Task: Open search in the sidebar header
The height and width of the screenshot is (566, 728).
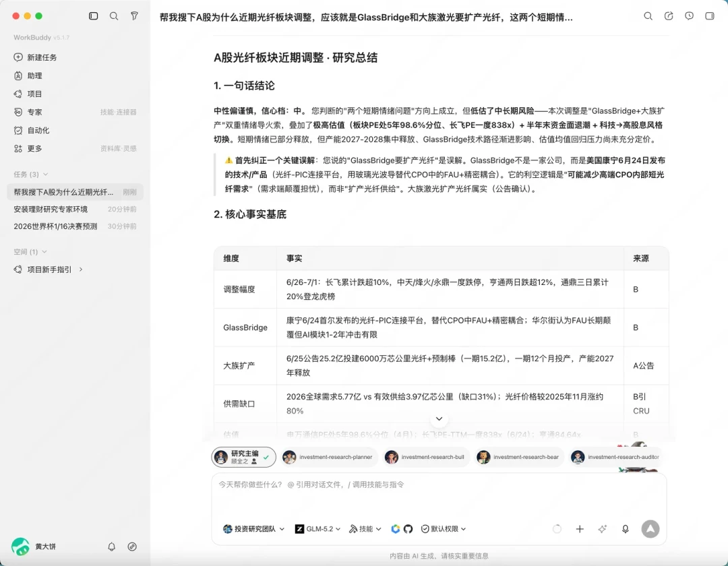Action: [x=114, y=15]
